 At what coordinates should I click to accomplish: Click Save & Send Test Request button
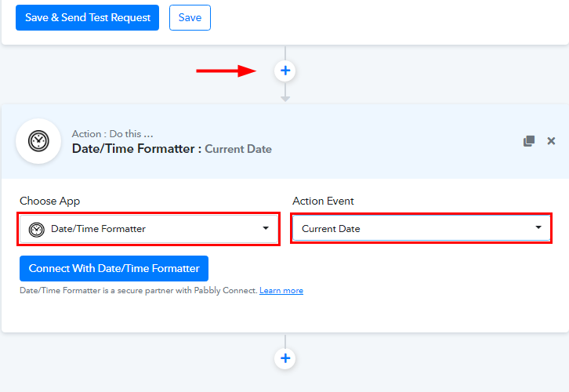pyautogui.click(x=87, y=17)
